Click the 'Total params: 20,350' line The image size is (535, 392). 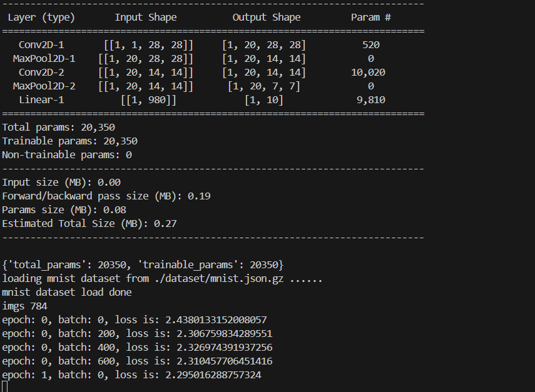point(59,128)
